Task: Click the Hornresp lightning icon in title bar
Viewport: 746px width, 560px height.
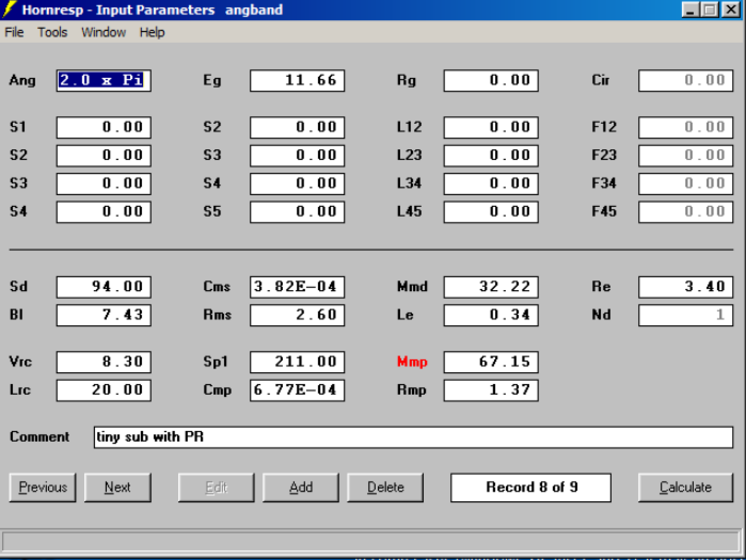Action: (x=9, y=9)
